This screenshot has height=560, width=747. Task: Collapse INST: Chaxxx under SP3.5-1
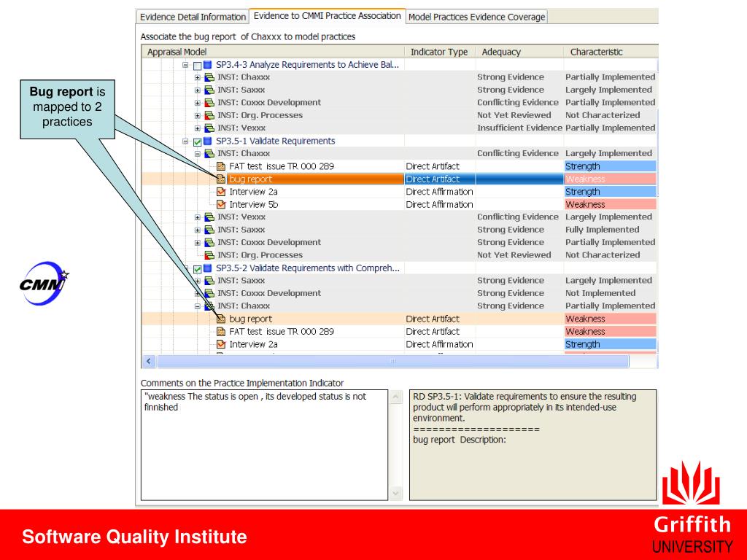pos(197,153)
